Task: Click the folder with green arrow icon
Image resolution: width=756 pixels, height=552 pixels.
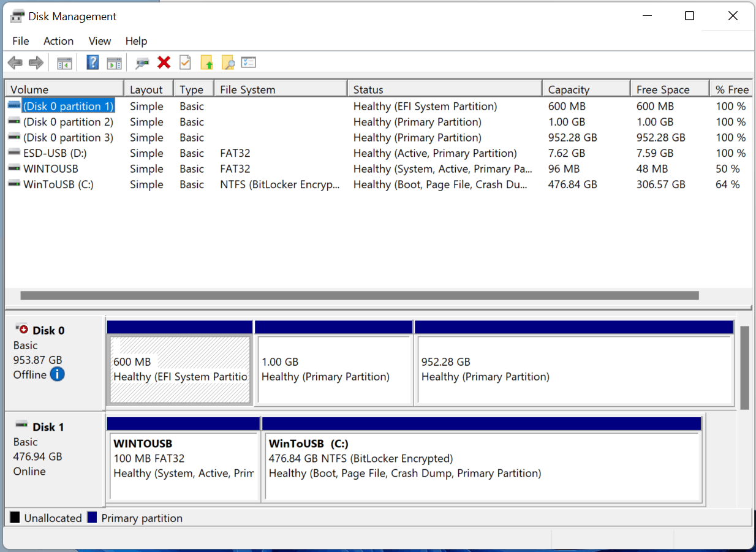Action: click(x=206, y=62)
